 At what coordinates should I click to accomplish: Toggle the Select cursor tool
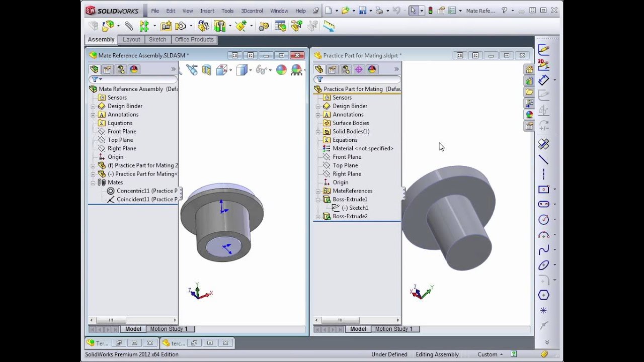[413, 11]
